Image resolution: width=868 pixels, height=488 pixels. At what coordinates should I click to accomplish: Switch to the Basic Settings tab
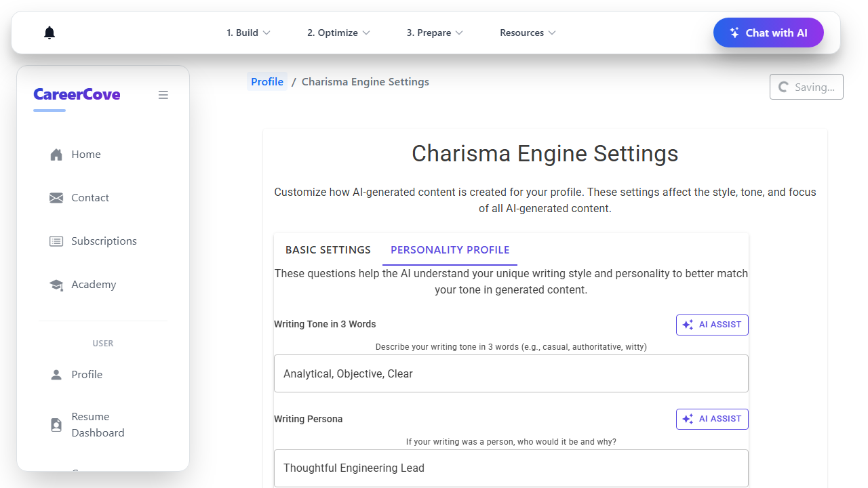[328, 250]
